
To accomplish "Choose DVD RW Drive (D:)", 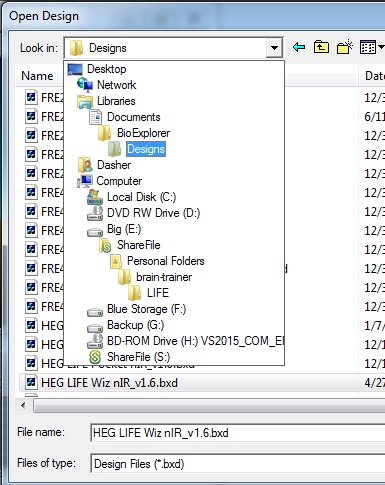I will click(x=153, y=213).
